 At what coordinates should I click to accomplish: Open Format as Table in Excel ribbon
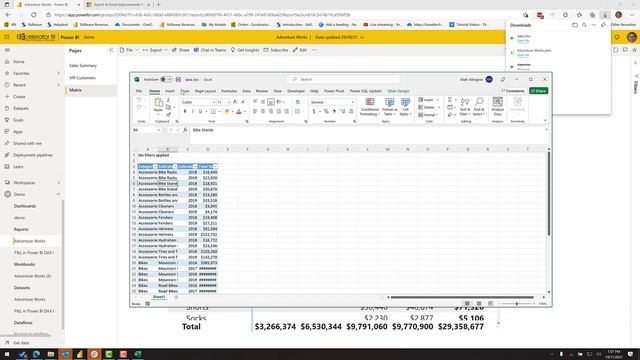click(x=389, y=107)
